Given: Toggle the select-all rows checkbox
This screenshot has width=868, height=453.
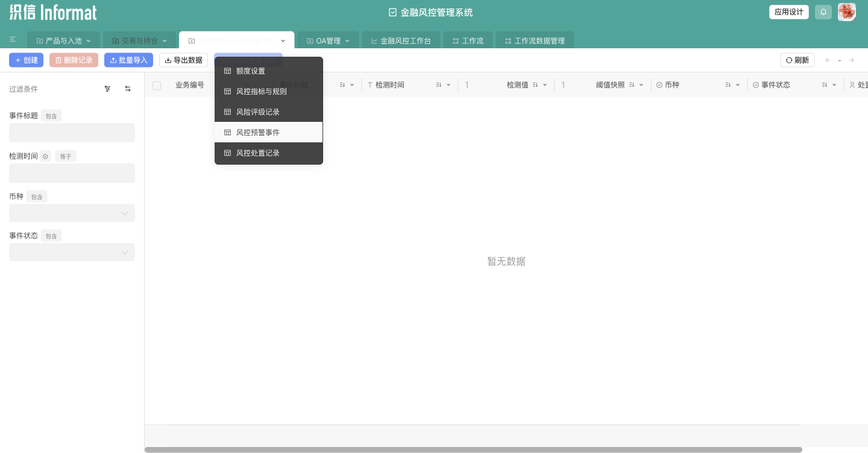Looking at the screenshot, I should [x=157, y=86].
